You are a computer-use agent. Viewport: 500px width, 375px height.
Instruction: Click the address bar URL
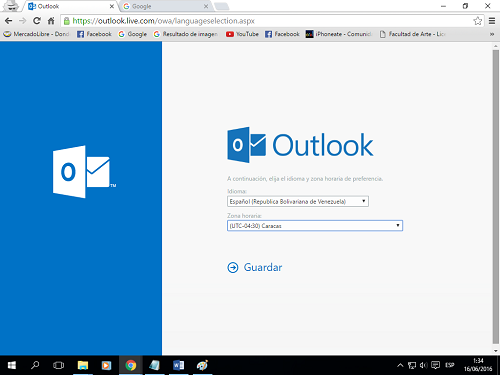(x=163, y=21)
